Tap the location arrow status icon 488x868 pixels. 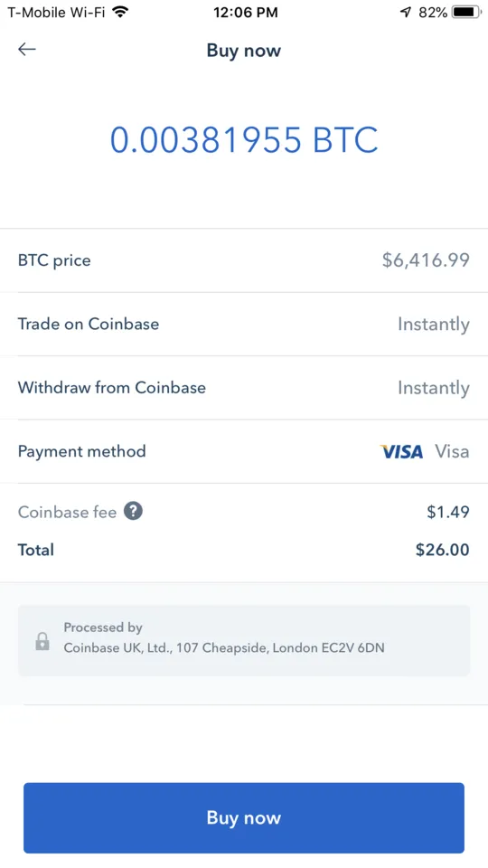pyautogui.click(x=406, y=12)
